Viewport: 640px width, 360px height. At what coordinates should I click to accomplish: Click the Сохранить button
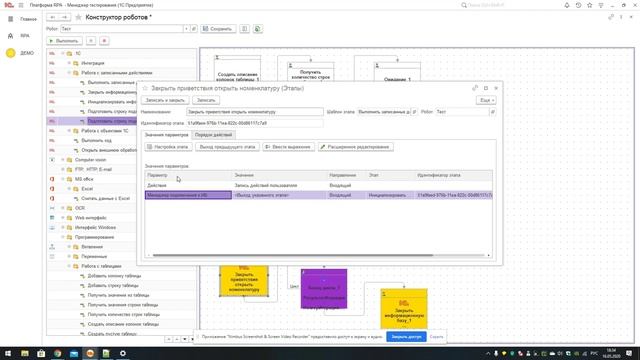coord(218,29)
